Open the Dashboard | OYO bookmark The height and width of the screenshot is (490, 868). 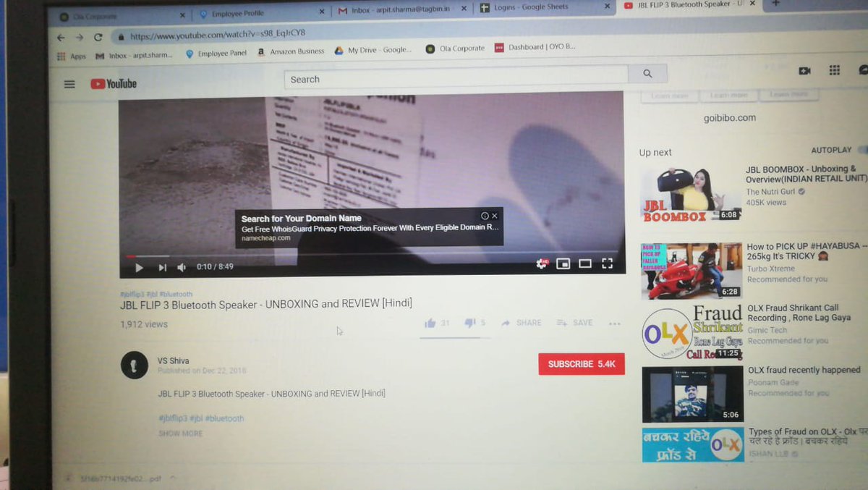point(535,48)
